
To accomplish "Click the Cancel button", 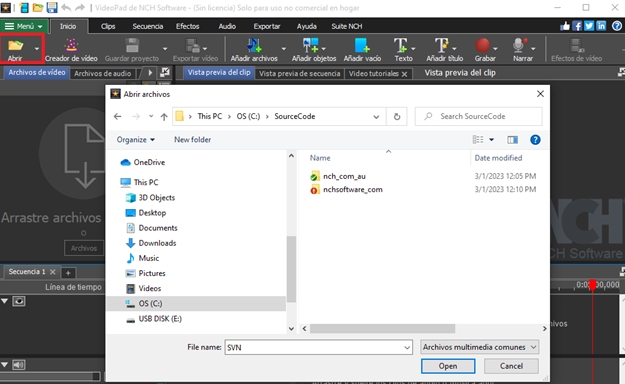I will [511, 366].
